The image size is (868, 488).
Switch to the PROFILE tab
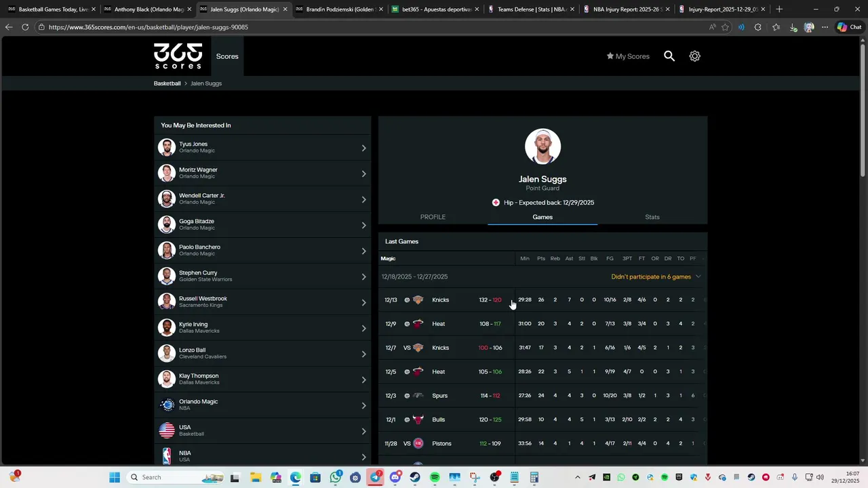[x=433, y=217]
